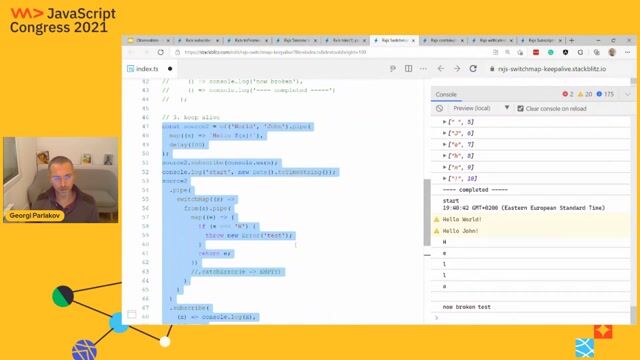Viewport: 640px width, 360px height.
Task: Click the format code icon in editor toolbar
Action: coord(393,69)
